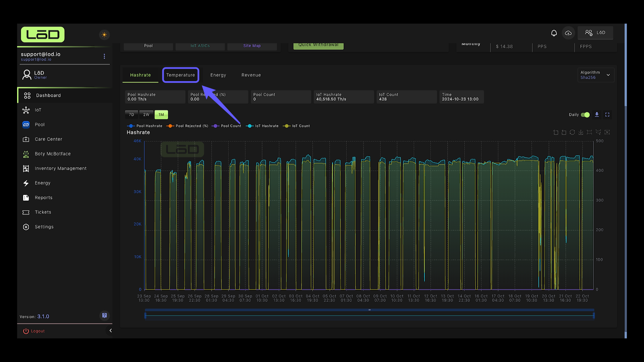Open IoT section in sidebar
This screenshot has width=644, height=362.
pos(65,110)
